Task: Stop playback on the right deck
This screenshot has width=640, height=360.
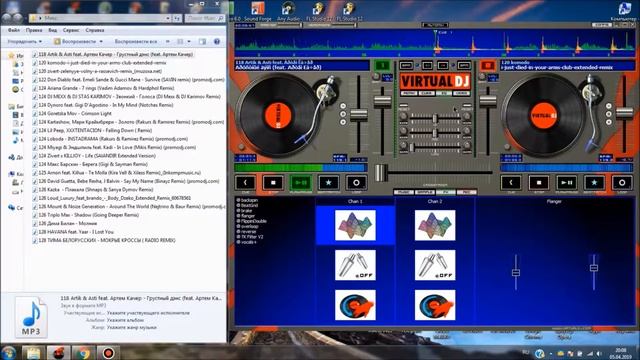Action: 539,183
